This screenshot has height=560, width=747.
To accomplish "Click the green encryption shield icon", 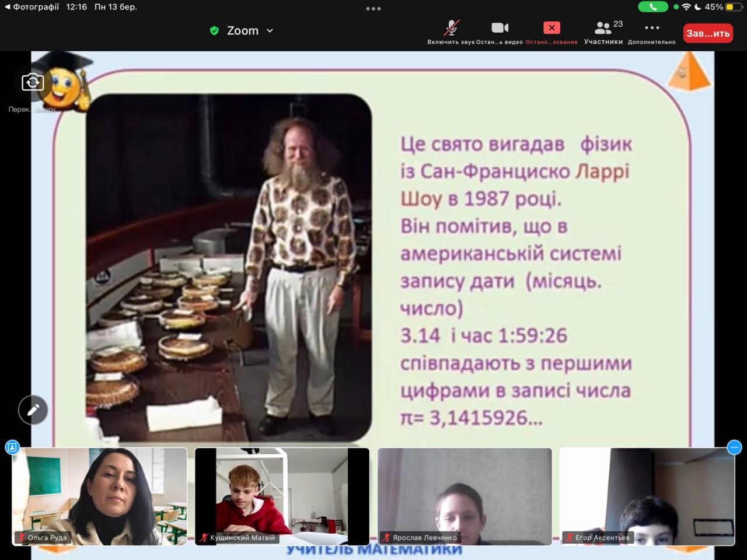I will [214, 31].
